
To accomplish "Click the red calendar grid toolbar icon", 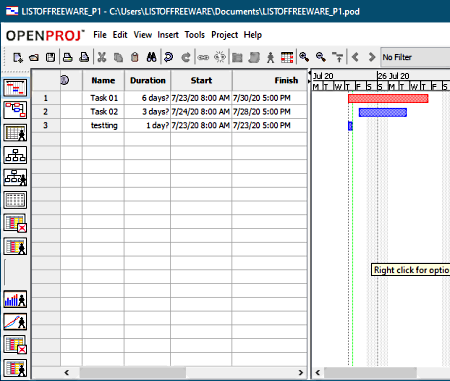I will click(287, 57).
